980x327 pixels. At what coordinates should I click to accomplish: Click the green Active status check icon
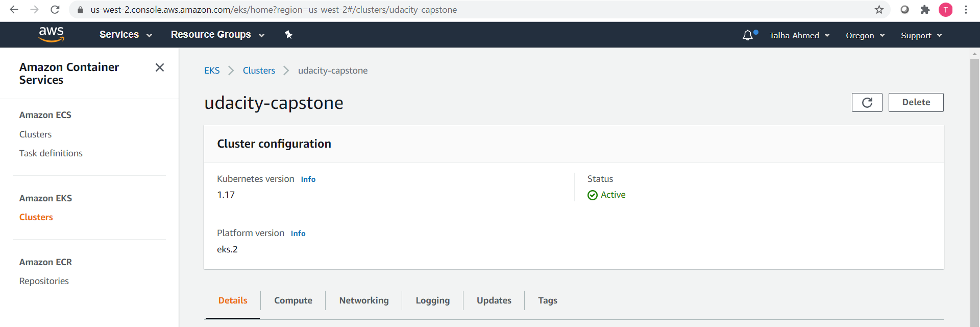click(593, 195)
